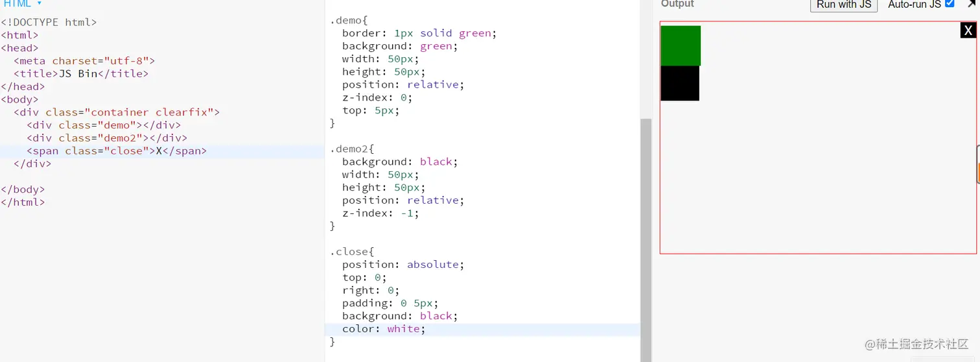Click the .demo2{ selector line
The image size is (980, 362).
(x=353, y=149)
